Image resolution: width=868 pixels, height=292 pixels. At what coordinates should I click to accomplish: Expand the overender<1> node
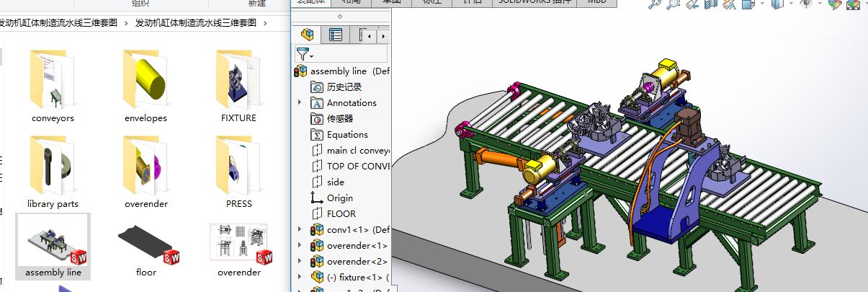click(x=300, y=246)
